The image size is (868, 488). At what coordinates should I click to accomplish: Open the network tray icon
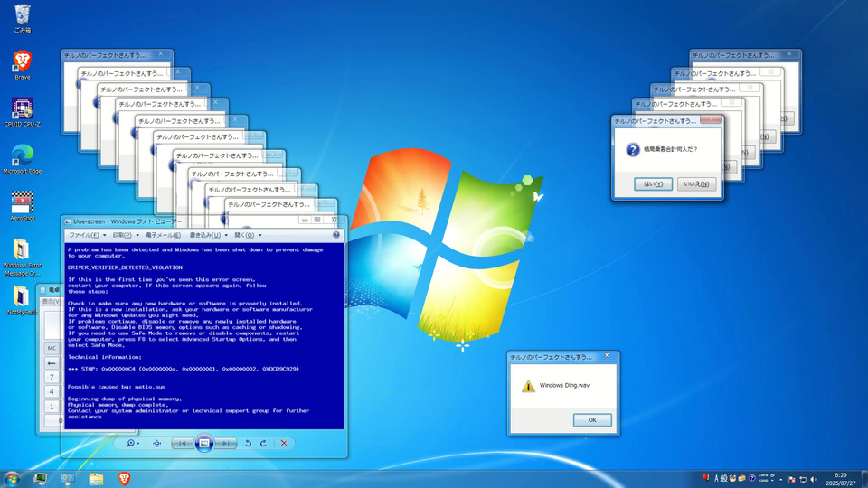pos(803,479)
